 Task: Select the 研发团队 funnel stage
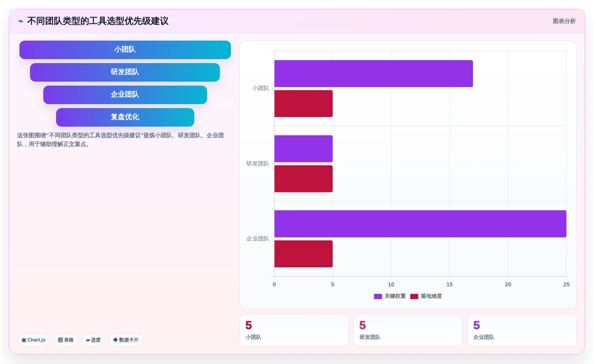[x=125, y=72]
